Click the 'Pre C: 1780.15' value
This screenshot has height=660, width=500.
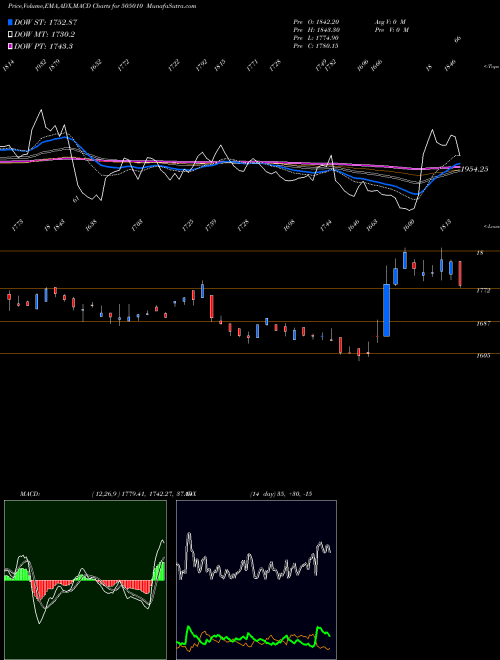(316, 46)
